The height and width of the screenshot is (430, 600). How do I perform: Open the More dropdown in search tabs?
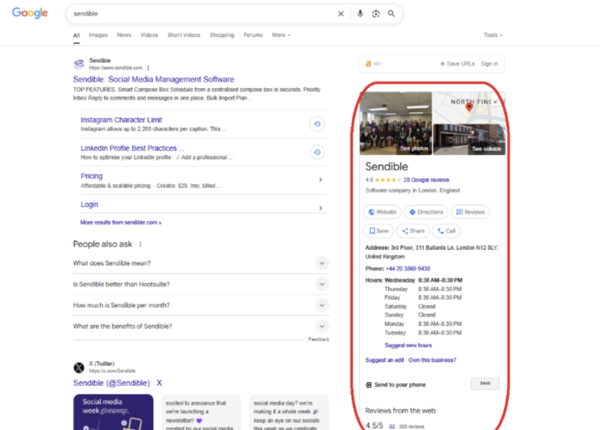coord(281,35)
